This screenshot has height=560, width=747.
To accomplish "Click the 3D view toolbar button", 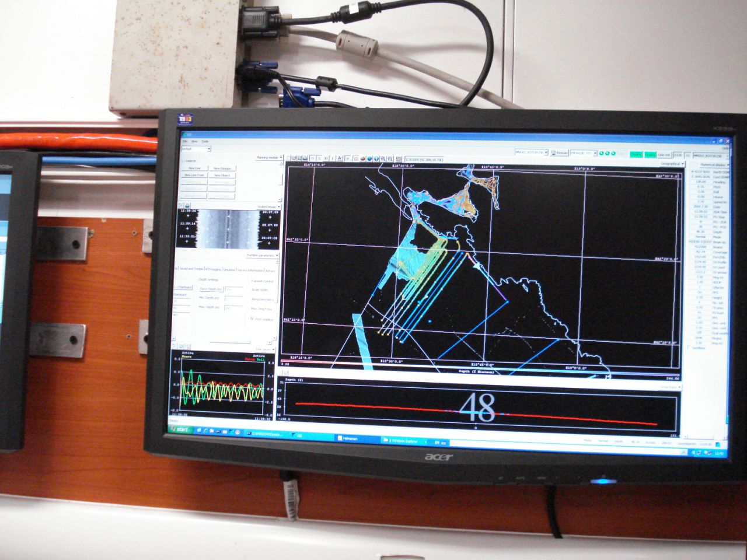I will [x=326, y=158].
